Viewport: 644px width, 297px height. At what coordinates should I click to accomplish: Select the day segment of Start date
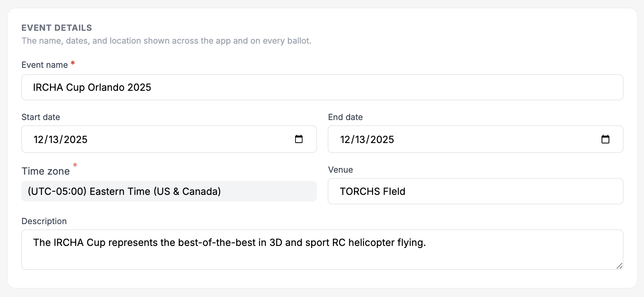(x=54, y=140)
